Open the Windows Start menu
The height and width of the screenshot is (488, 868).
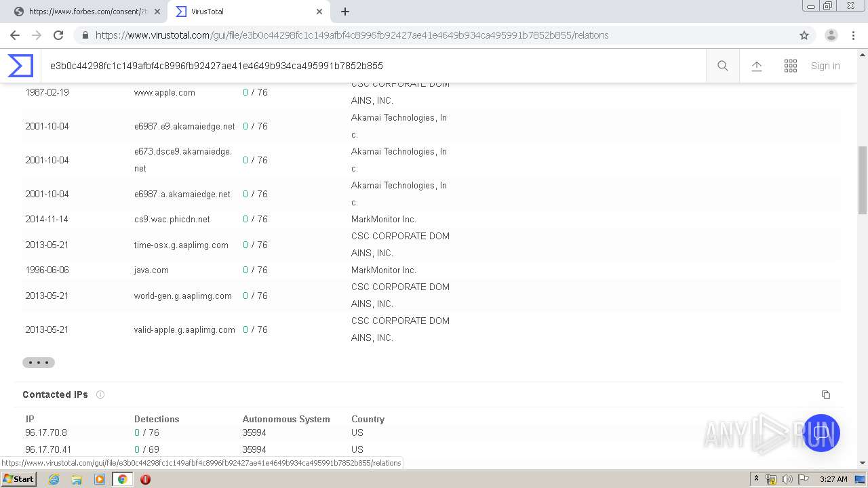pos(19,479)
